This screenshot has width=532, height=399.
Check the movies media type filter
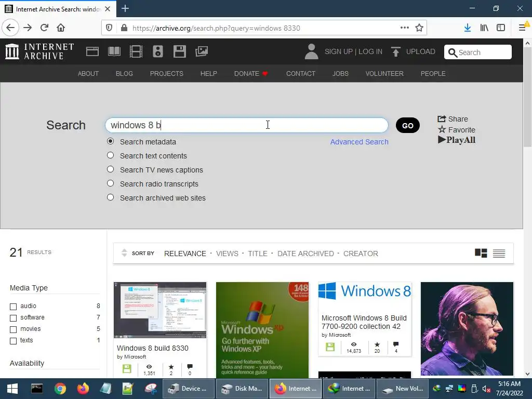(x=13, y=329)
